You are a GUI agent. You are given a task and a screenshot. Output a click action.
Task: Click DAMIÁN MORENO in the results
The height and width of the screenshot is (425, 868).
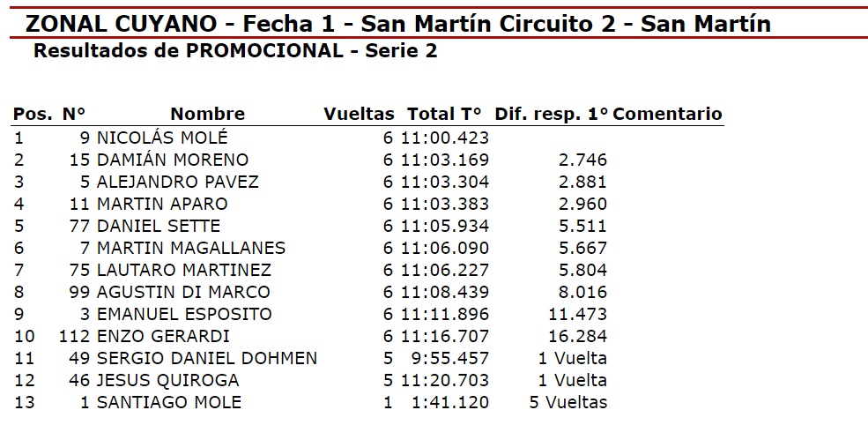(173, 160)
